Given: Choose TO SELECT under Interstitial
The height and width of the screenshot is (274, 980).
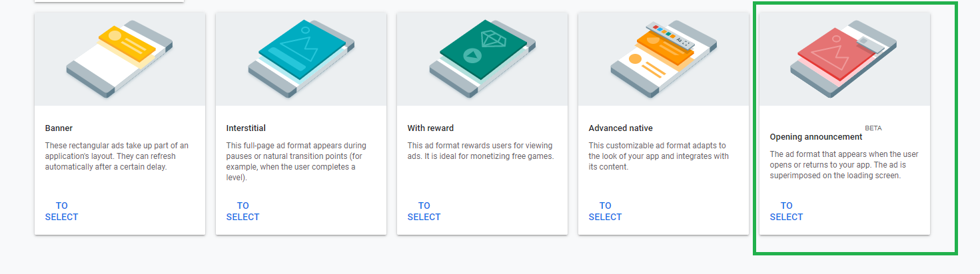Looking at the screenshot, I should 243,211.
